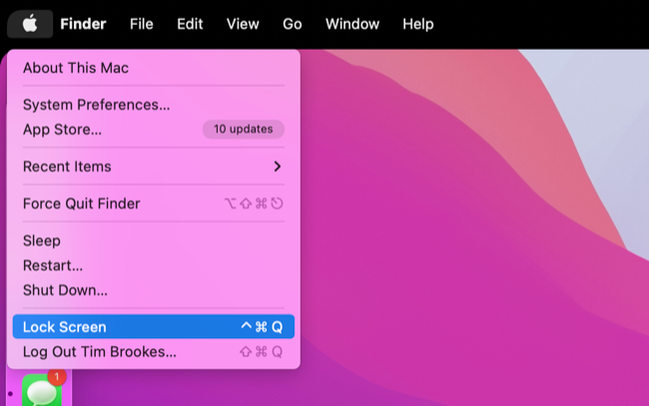Choose App Store menu entry

[x=154, y=130]
